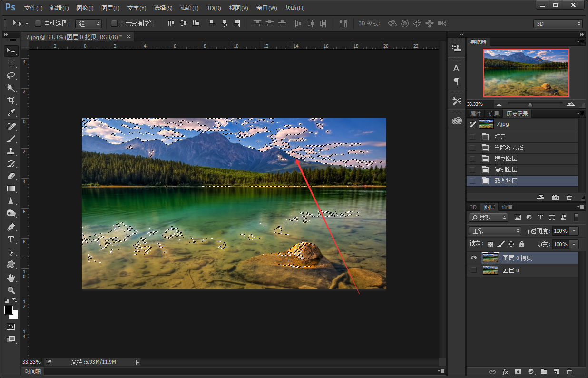Toggle layer filtering switch
The height and width of the screenshot is (378, 588).
tap(576, 217)
